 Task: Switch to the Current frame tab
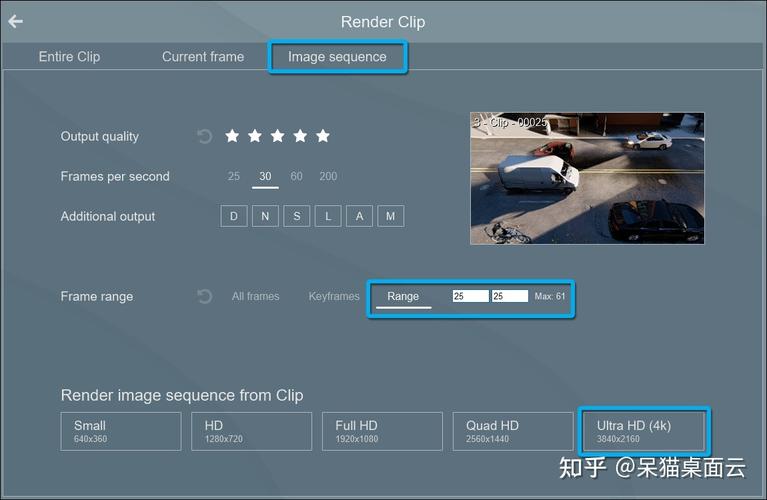[203, 57]
